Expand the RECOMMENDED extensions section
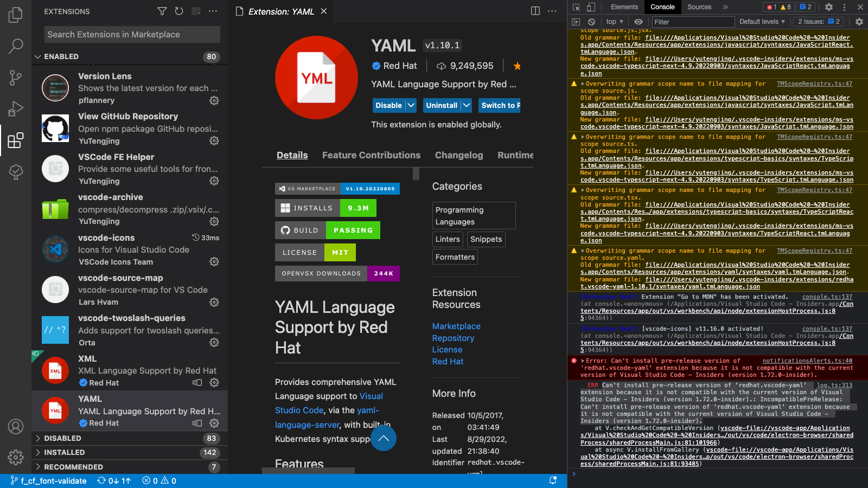The image size is (868, 488). (129, 467)
